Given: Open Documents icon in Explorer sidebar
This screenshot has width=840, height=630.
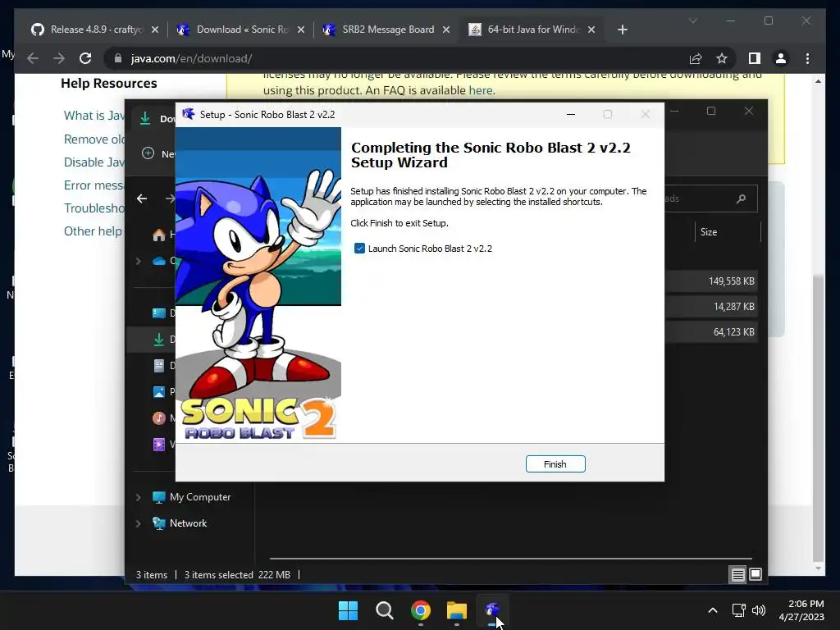Looking at the screenshot, I should tap(159, 365).
